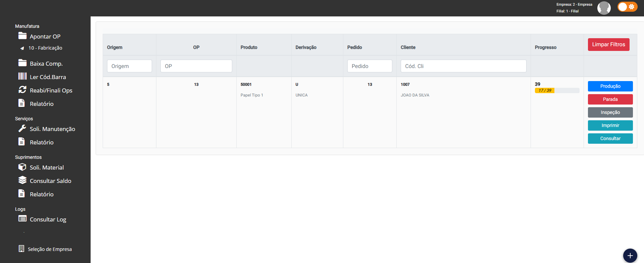This screenshot has height=263, width=644.
Task: Open the Consultar Log list icon
Action: coord(22,219)
